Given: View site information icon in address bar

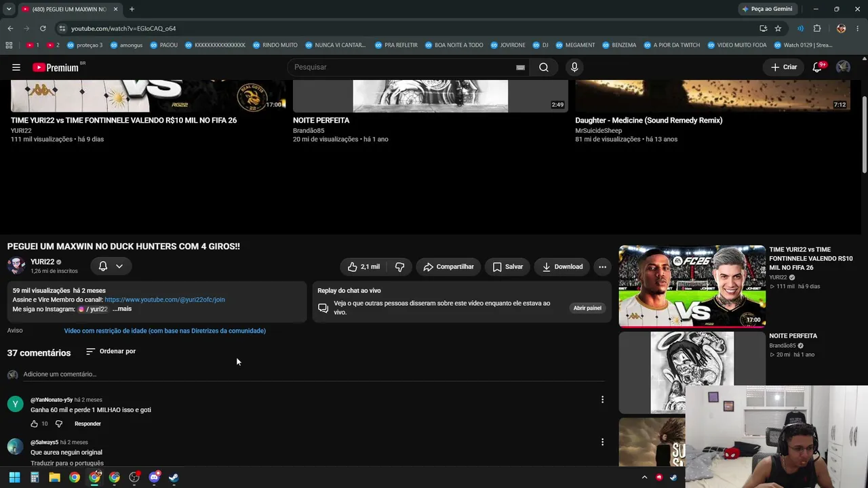Looking at the screenshot, I should 62,28.
